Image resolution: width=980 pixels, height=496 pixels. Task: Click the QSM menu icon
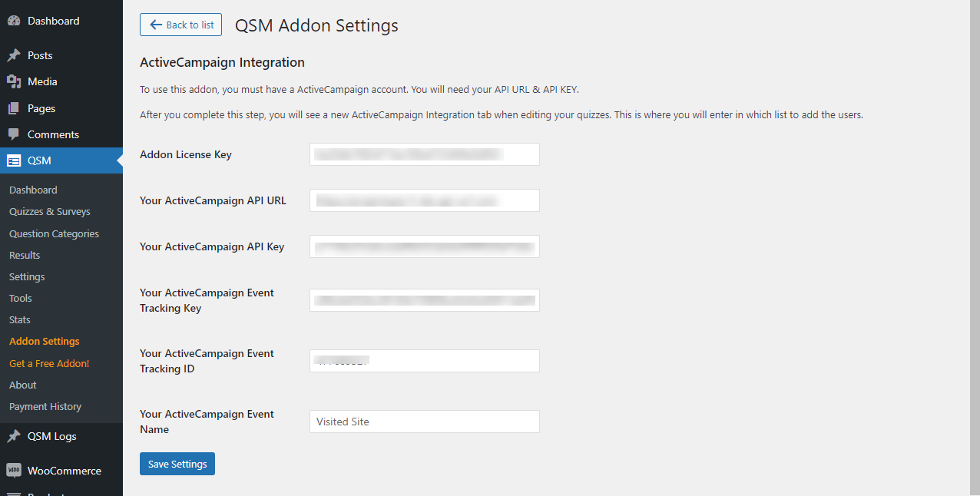(x=14, y=160)
